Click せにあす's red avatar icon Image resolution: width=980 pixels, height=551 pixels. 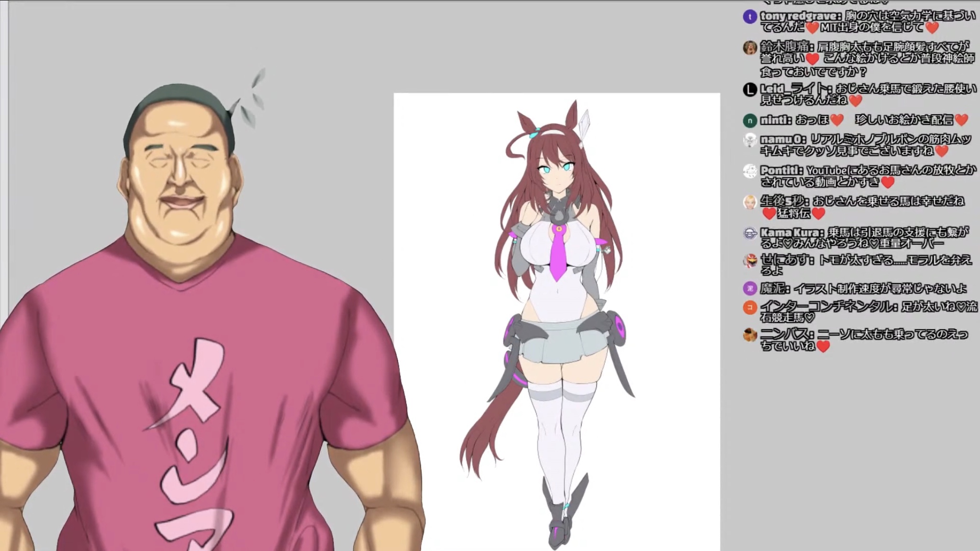coord(750,261)
